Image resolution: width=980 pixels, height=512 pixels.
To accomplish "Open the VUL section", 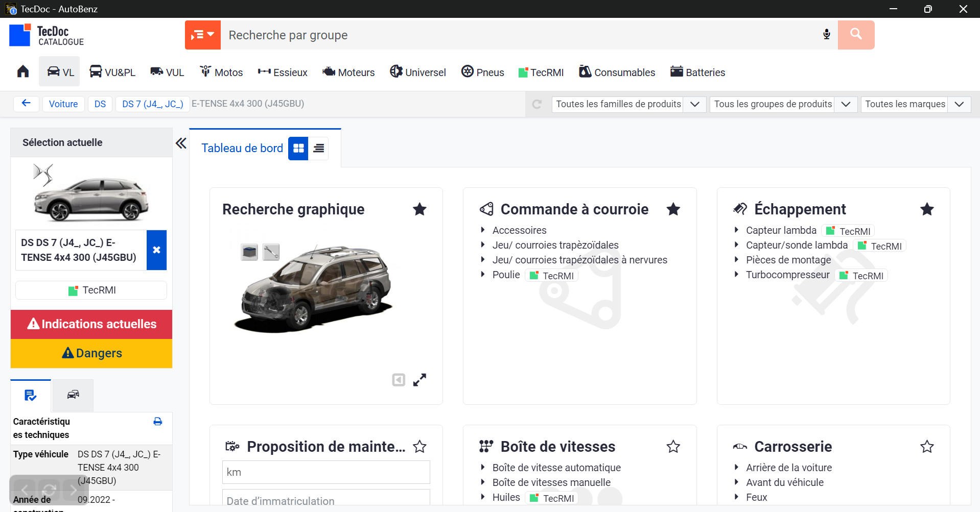I will coord(167,72).
